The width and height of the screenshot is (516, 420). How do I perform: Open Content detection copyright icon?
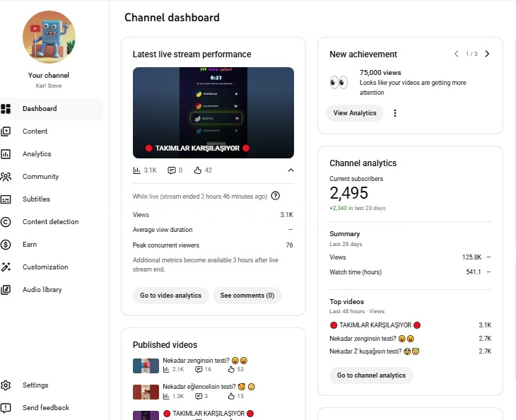(x=6, y=222)
